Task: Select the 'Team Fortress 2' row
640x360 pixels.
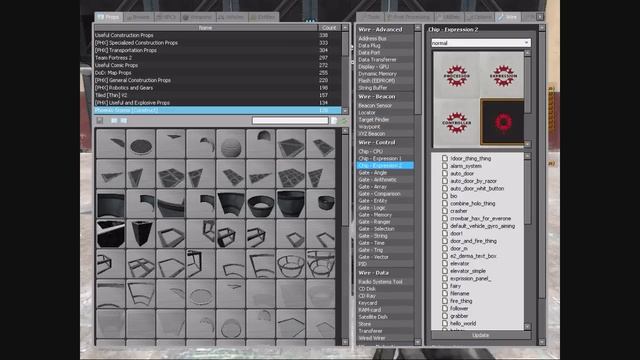Action: coord(218,58)
